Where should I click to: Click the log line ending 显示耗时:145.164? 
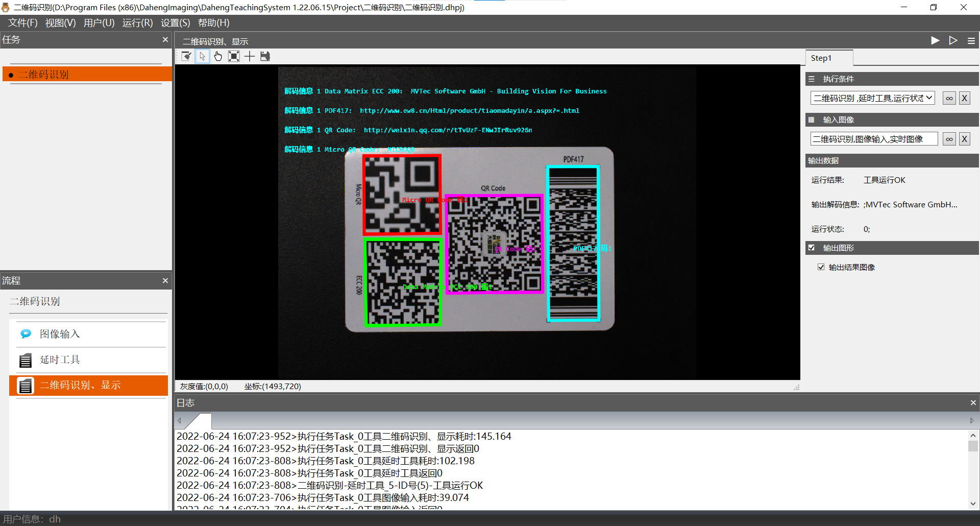[x=344, y=437]
